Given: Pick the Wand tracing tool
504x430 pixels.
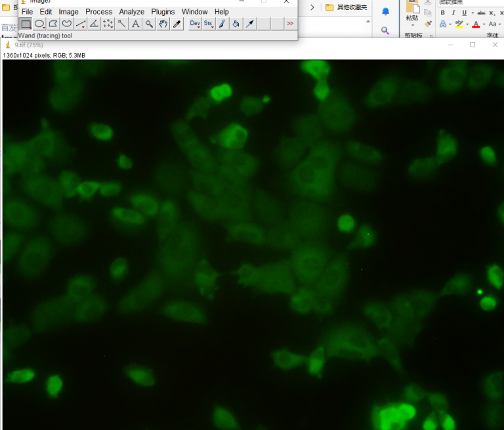Looking at the screenshot, I should 122,24.
